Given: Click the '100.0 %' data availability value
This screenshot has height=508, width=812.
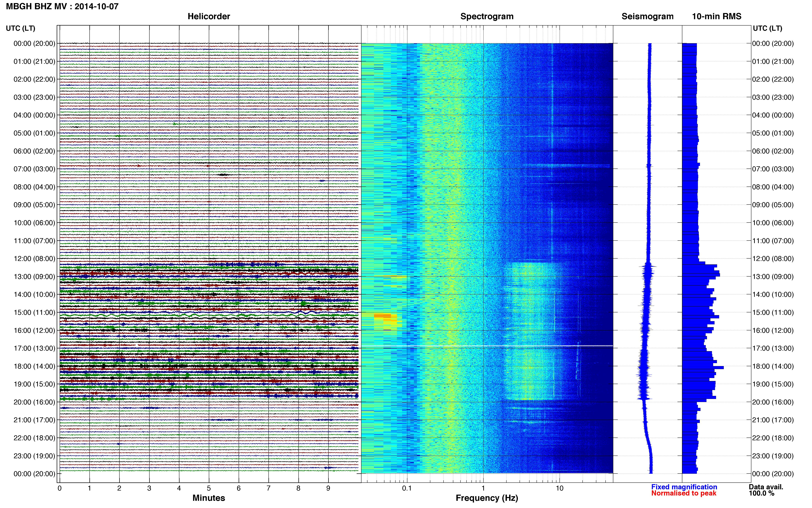Looking at the screenshot, I should pos(762,493).
